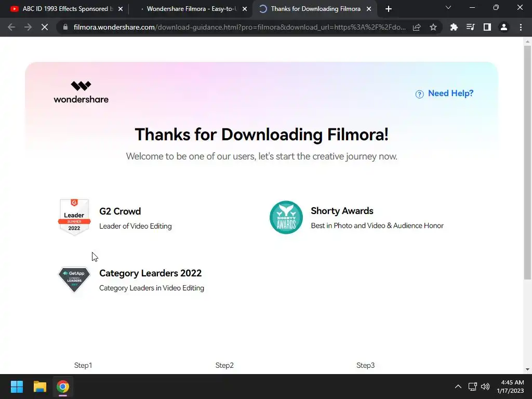Click the Category Learders 2022 heading
The image size is (532, 399).
pyautogui.click(x=150, y=273)
